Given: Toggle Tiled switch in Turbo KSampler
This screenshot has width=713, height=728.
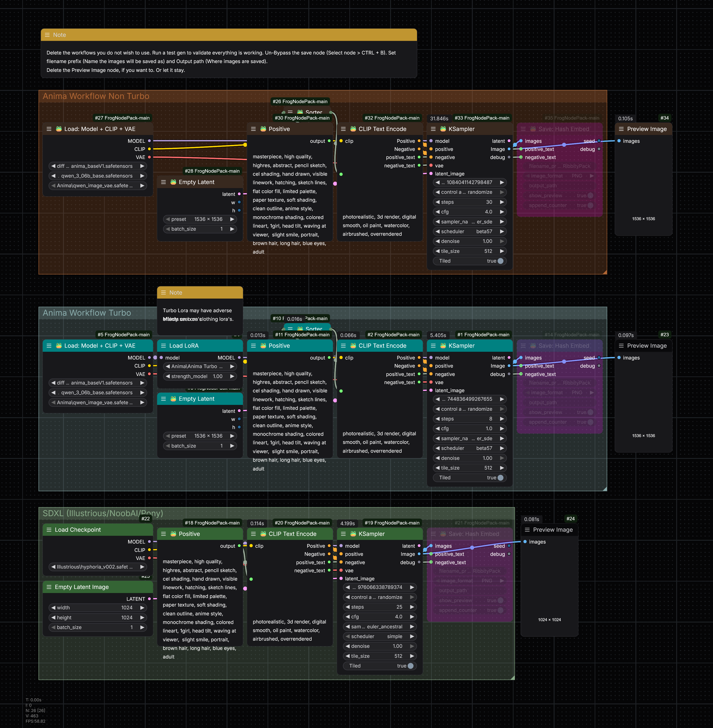Looking at the screenshot, I should [x=500, y=478].
